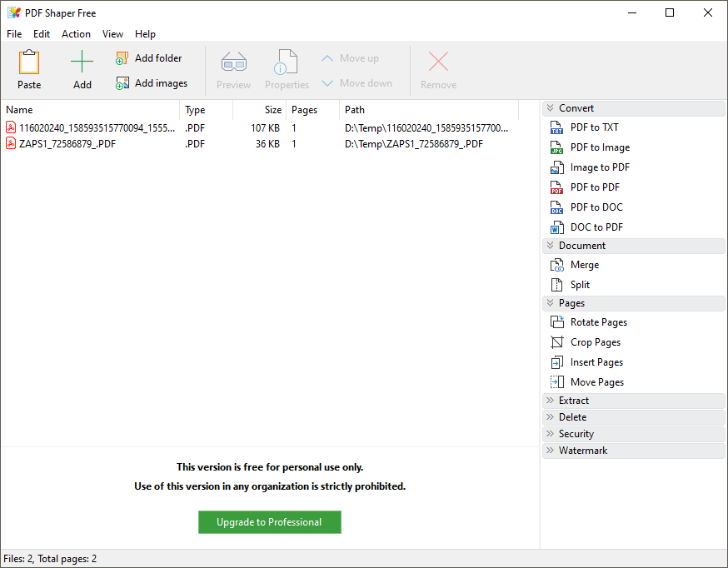Image resolution: width=728 pixels, height=568 pixels.
Task: Select the Image to PDF icon
Action: [556, 167]
